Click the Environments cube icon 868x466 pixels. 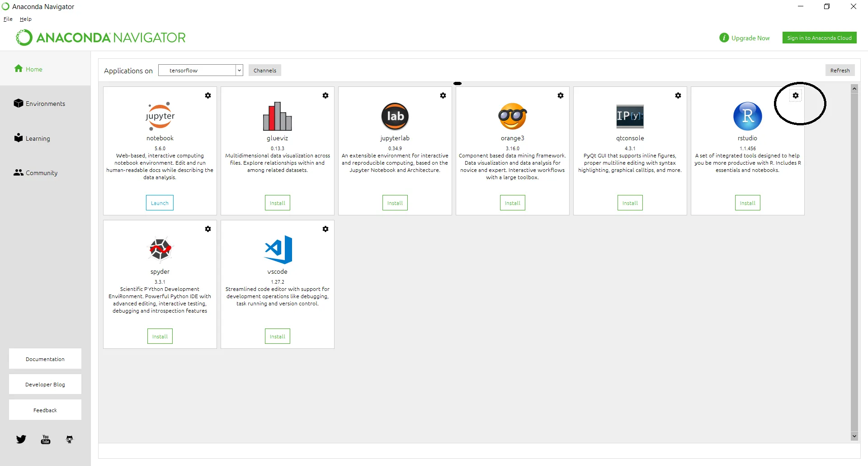[19, 103]
